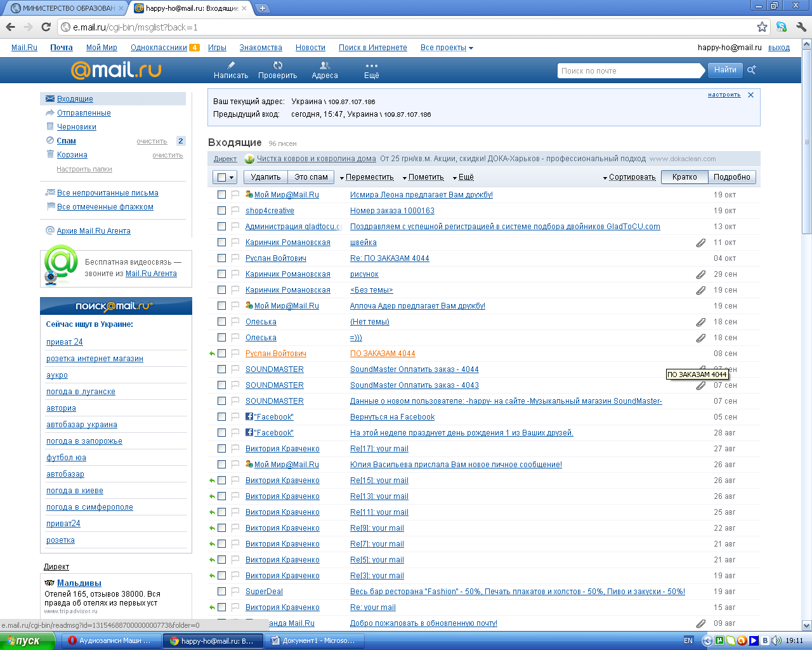Open Аудиозаписи Маши Opera taskbar item
This screenshot has width=812, height=650.
tap(112, 640)
